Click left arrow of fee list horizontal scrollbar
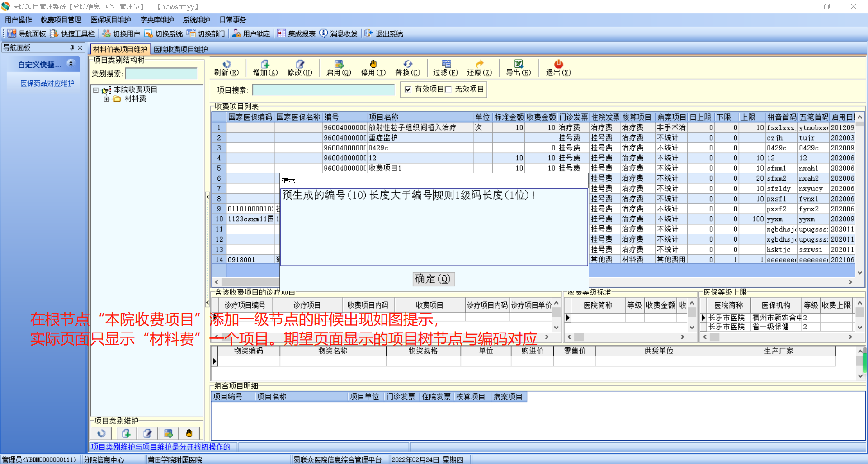The height and width of the screenshot is (464, 868). click(x=216, y=282)
